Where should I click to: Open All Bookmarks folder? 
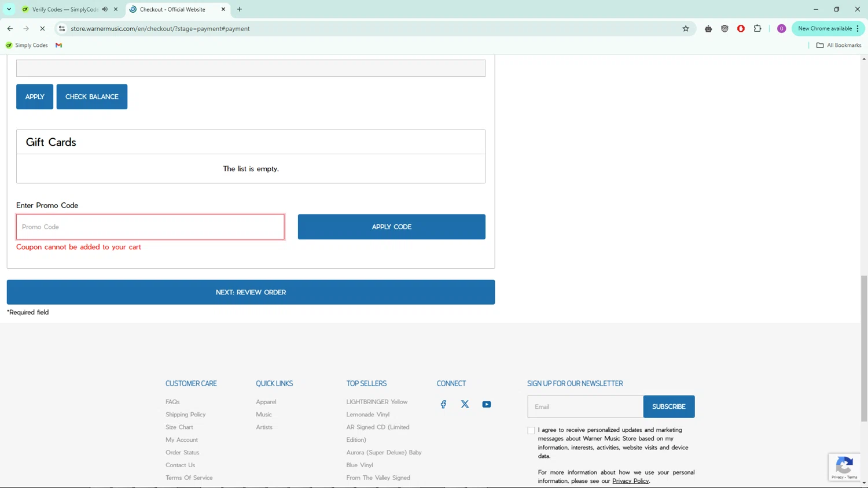(x=838, y=45)
